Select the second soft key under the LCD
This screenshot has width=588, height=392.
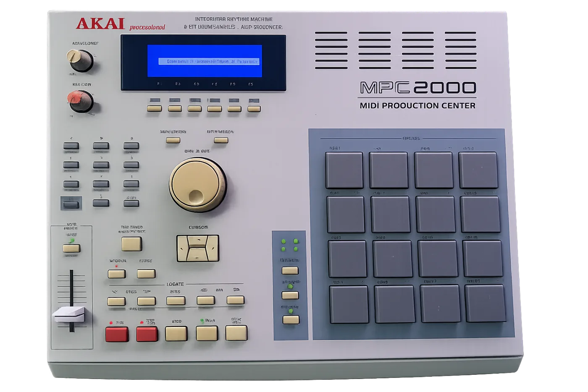pos(175,109)
